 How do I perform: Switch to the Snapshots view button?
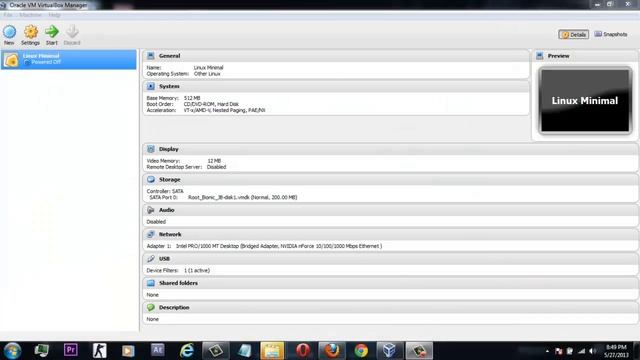coord(611,34)
